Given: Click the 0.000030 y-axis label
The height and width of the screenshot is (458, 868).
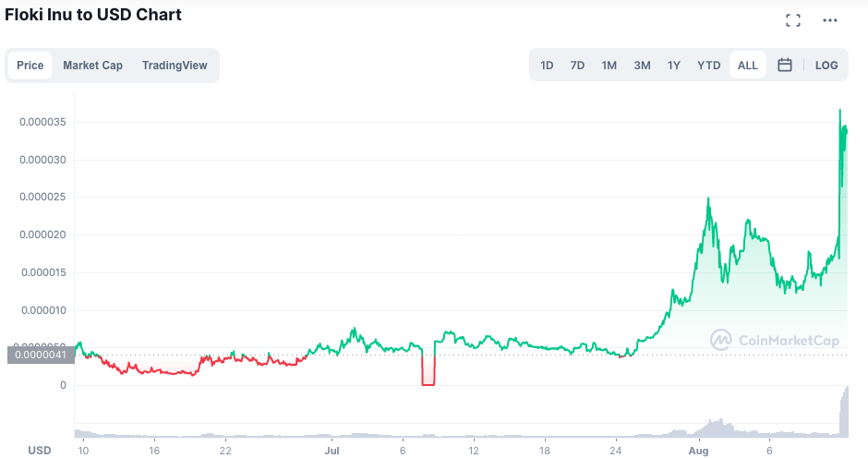Looking at the screenshot, I should pos(42,160).
